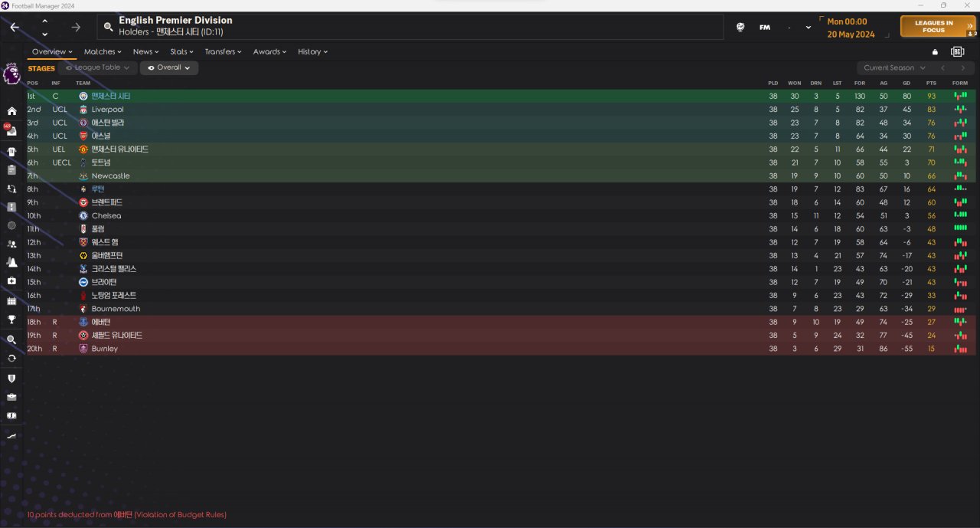Open the training cone icon in sidebar
This screenshot has height=528, width=980.
[11, 262]
